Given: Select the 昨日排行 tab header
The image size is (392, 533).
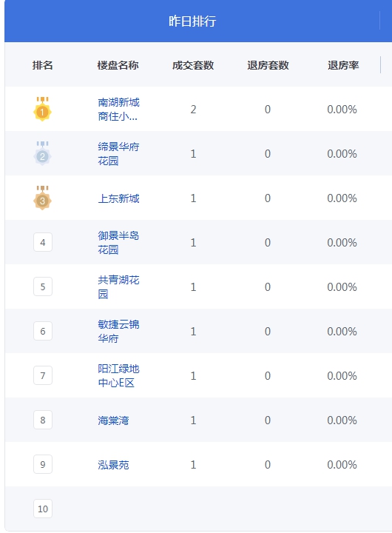Looking at the screenshot, I should pos(192,21).
